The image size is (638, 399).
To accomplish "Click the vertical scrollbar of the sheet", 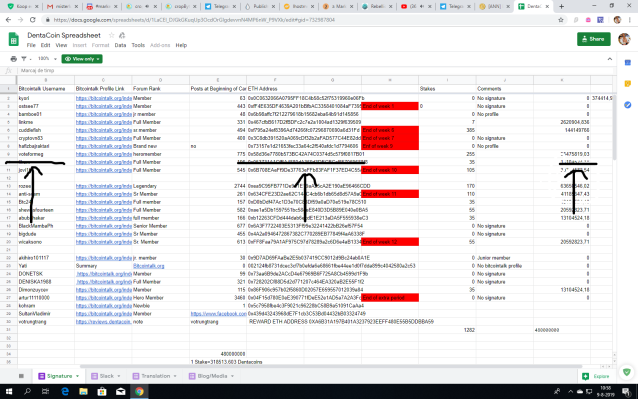I will click(614, 126).
